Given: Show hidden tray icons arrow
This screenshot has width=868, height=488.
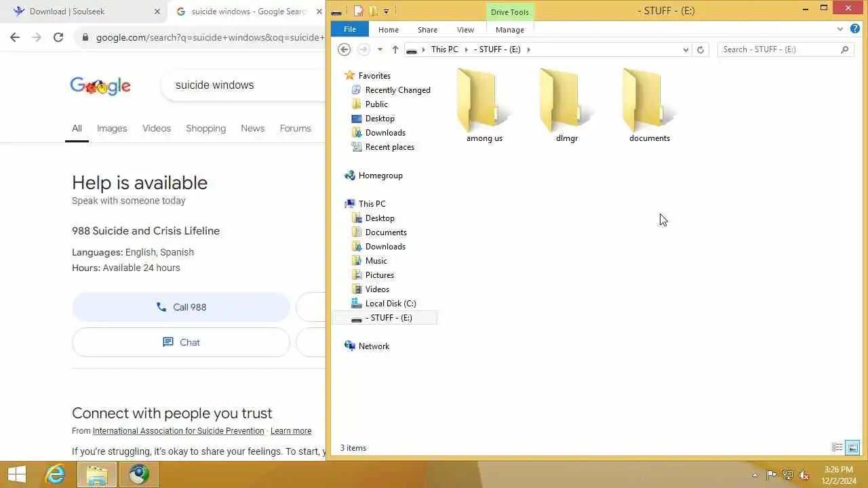Looking at the screenshot, I should (755, 475).
